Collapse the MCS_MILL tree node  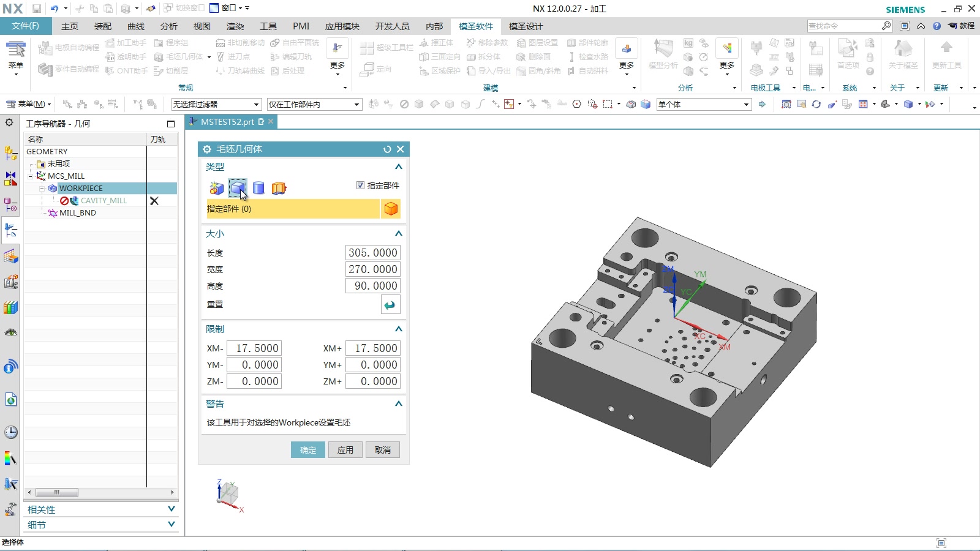coord(30,176)
